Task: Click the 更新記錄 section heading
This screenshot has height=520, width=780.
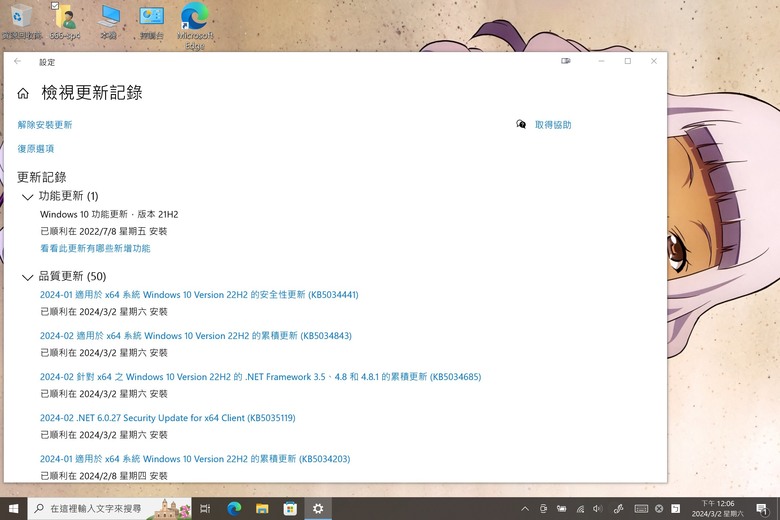Action: tap(42, 177)
